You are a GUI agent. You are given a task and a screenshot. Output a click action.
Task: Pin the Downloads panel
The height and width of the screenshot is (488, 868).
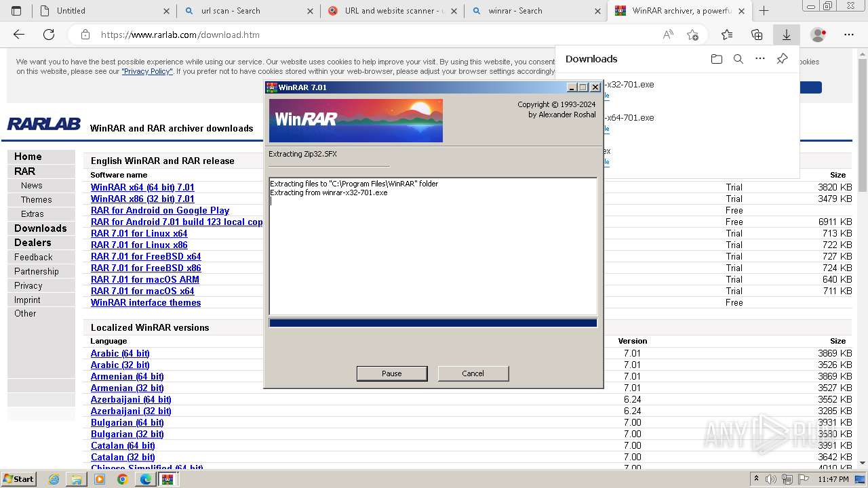pyautogui.click(x=782, y=59)
